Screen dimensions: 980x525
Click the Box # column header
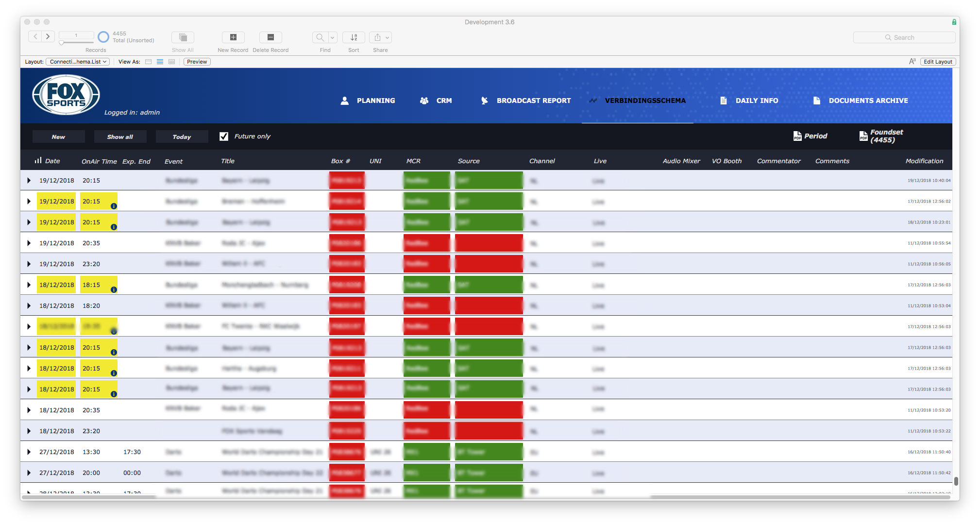(340, 161)
